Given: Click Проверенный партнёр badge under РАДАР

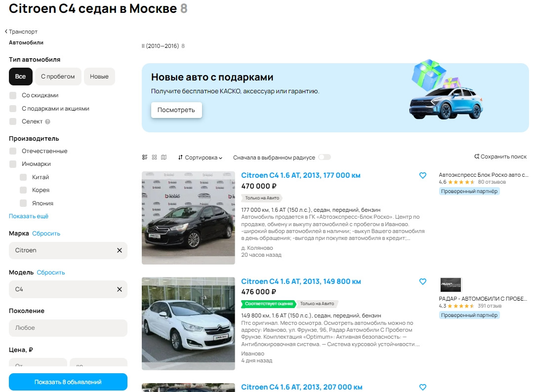Looking at the screenshot, I should [x=469, y=315].
